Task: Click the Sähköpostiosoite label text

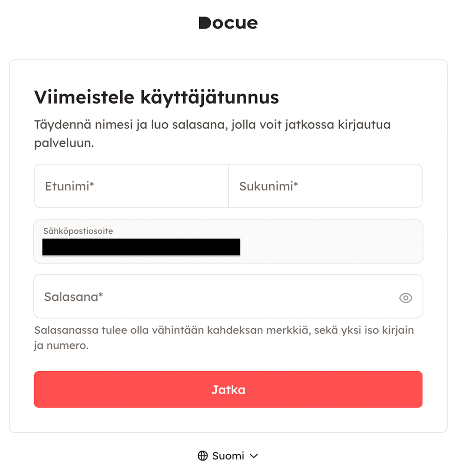Action: click(x=78, y=231)
